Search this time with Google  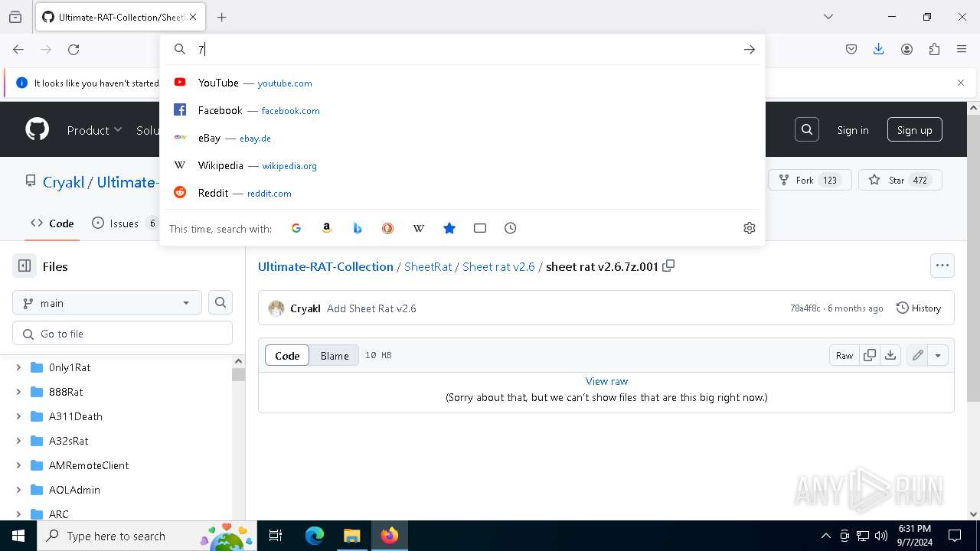(296, 228)
